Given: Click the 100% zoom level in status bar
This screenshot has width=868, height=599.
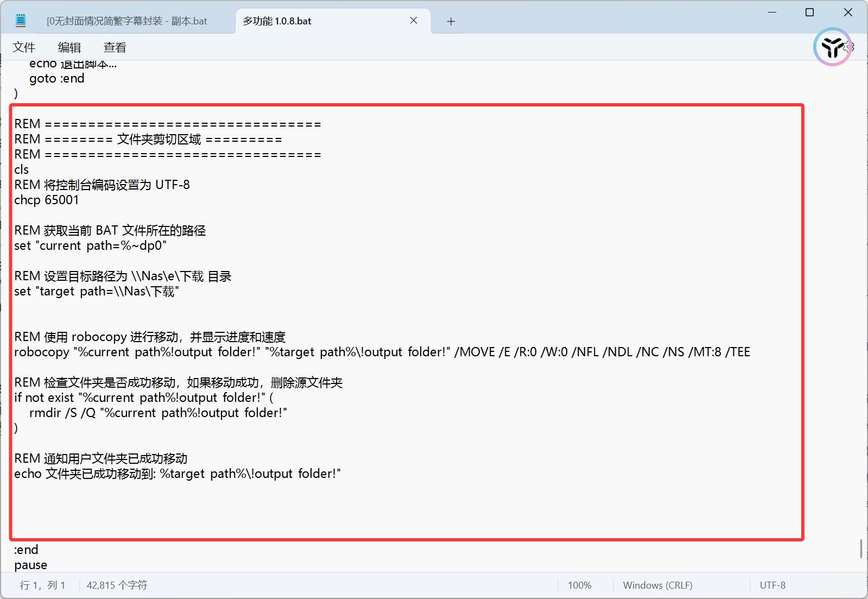Looking at the screenshot, I should 579,585.
